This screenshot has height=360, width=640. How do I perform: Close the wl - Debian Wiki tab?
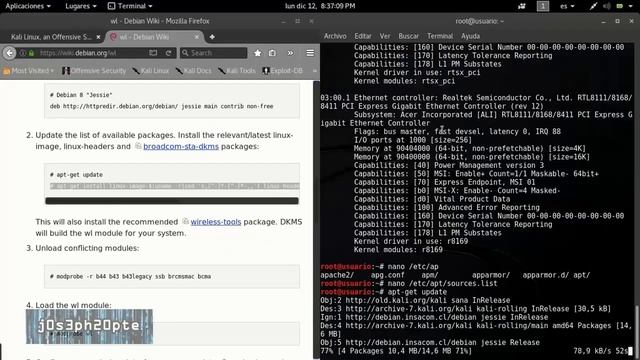(x=197, y=37)
